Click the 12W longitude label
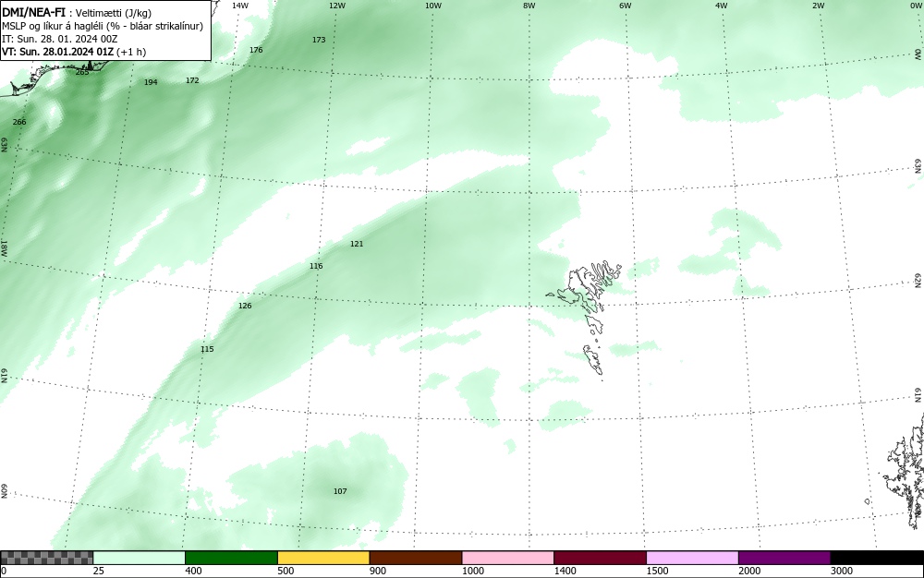 [x=336, y=6]
